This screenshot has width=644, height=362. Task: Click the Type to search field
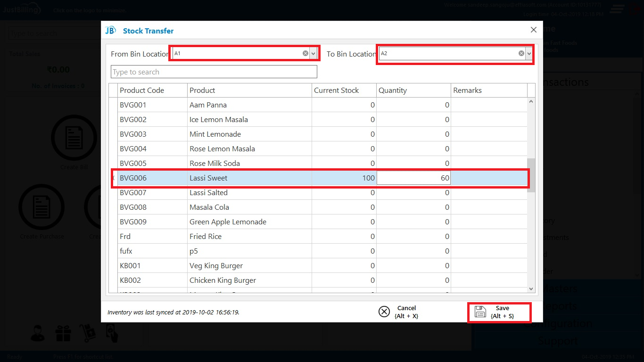(x=214, y=72)
